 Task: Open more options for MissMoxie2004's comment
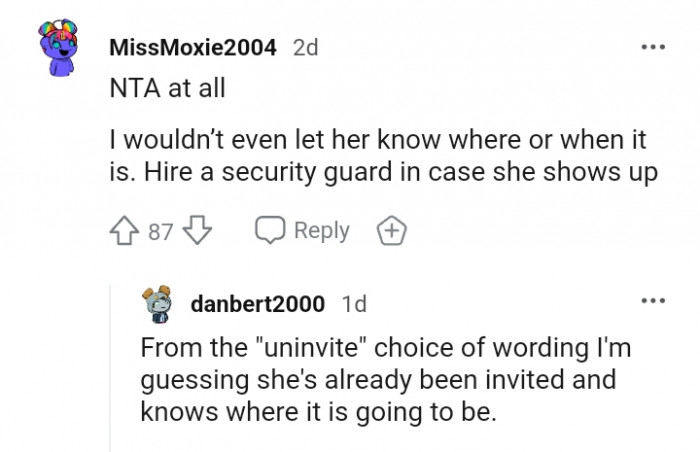pyautogui.click(x=652, y=46)
